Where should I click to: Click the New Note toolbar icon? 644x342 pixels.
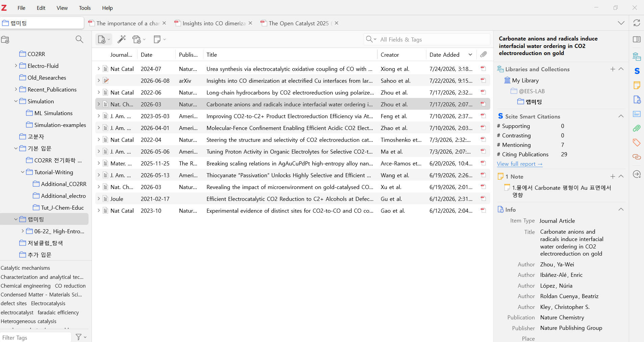point(159,40)
